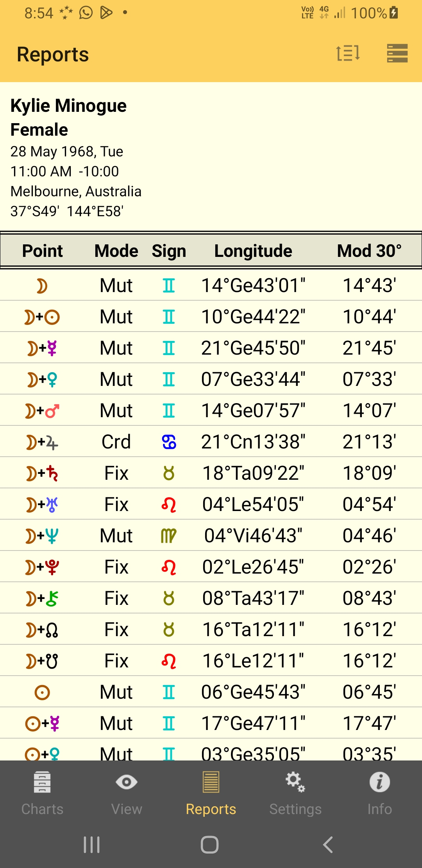Viewport: 422px width, 868px height.
Task: Select the Reports tab
Action: (x=211, y=793)
